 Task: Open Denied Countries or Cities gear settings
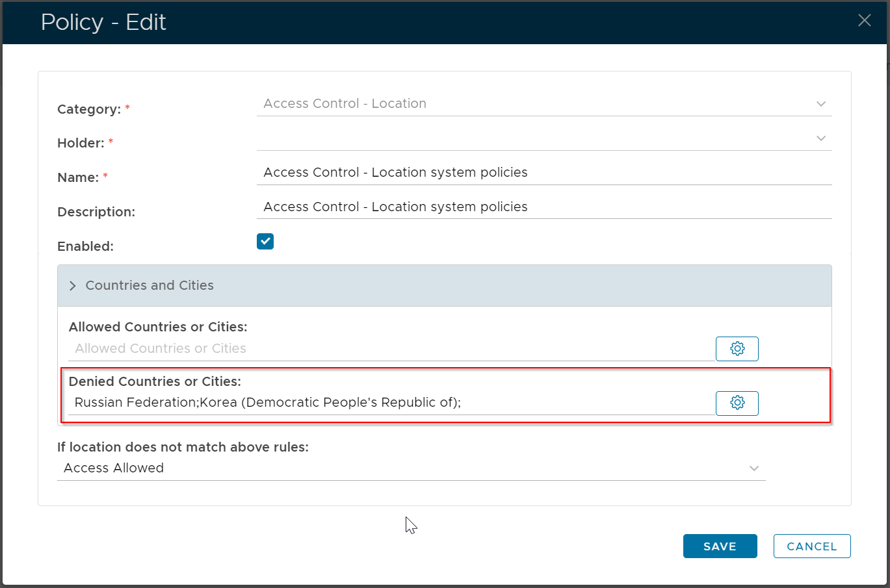(737, 403)
